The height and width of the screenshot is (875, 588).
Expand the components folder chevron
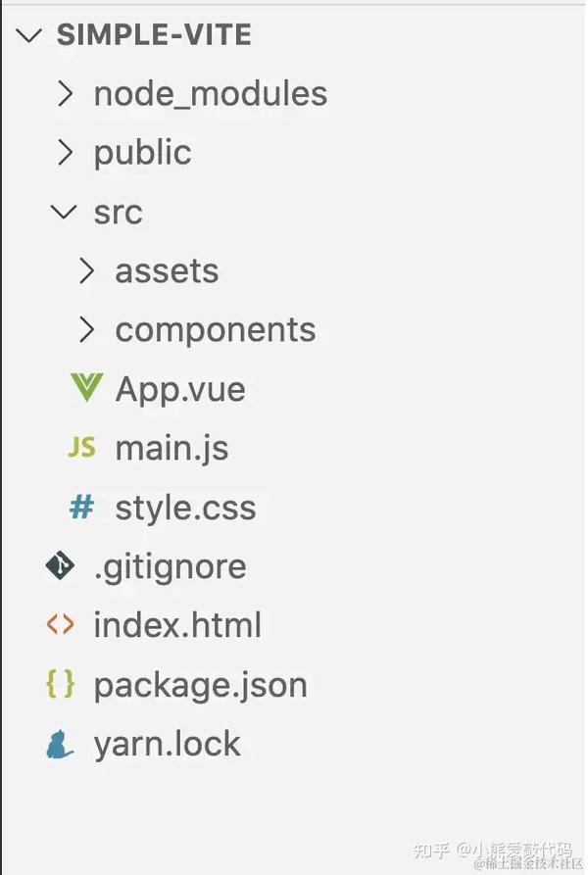click(86, 330)
